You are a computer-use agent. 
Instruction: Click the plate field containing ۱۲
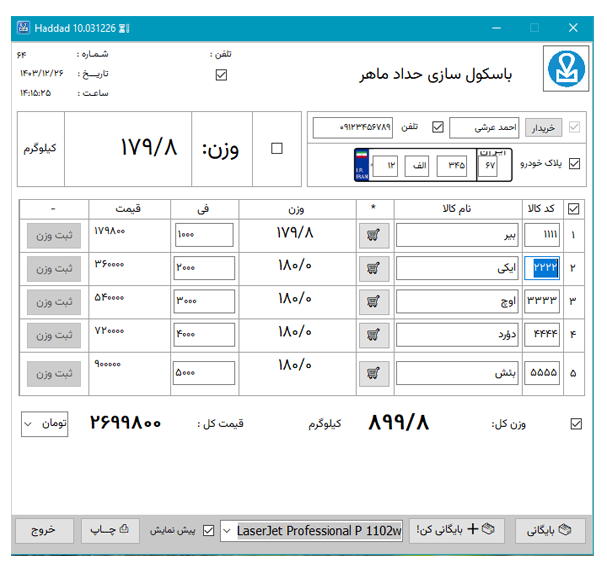click(x=385, y=166)
